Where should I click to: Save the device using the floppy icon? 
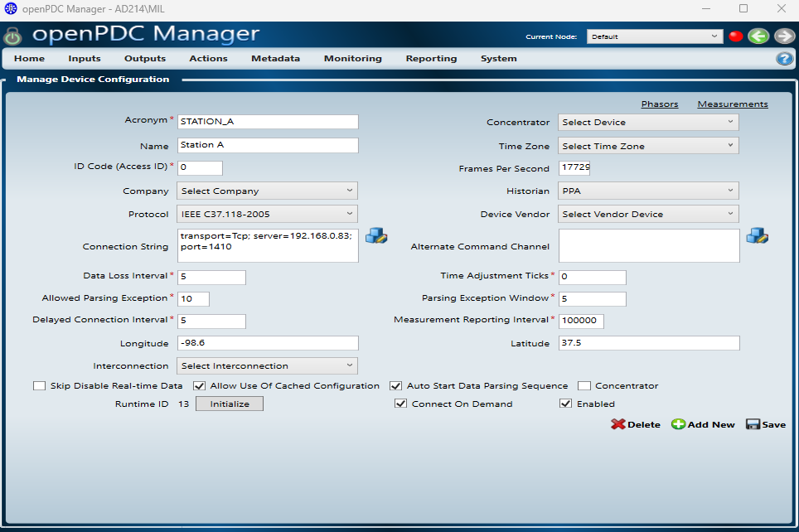coord(753,424)
